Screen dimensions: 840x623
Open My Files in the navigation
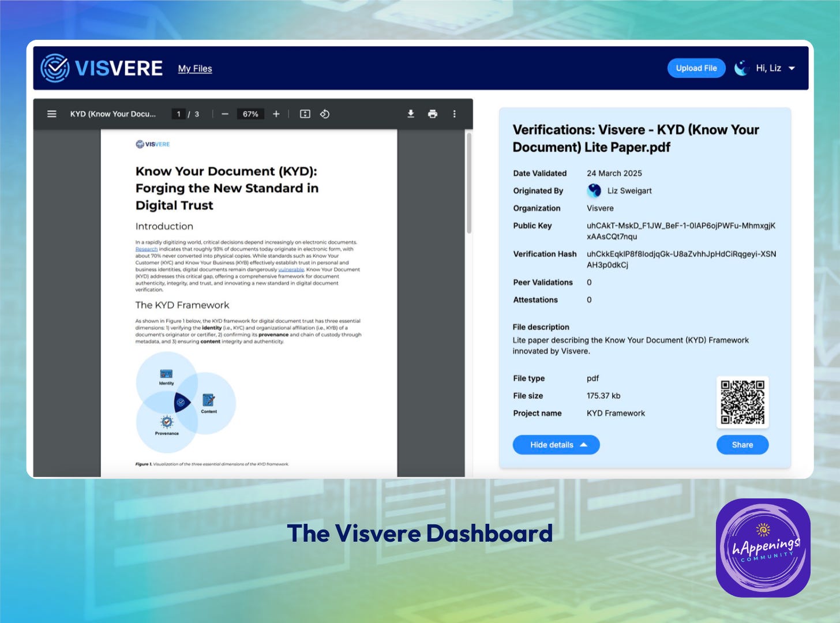click(195, 69)
